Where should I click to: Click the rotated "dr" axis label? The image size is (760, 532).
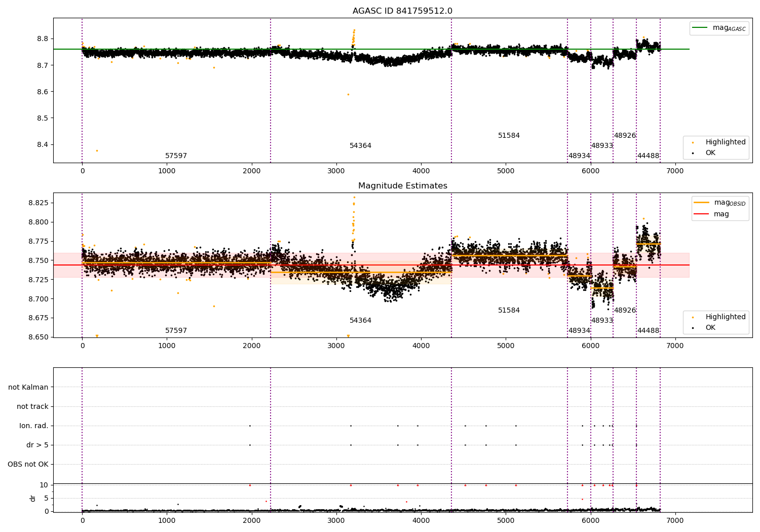(33, 498)
